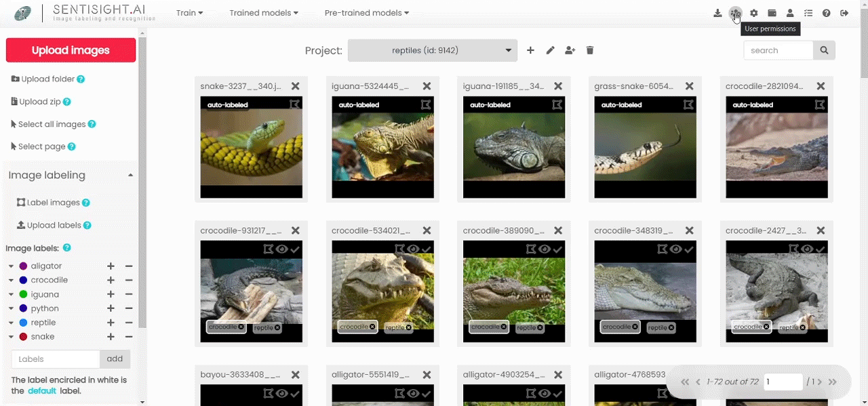Add the aligator label with plus icon
Screen dimensions: 868x406
[111, 266]
